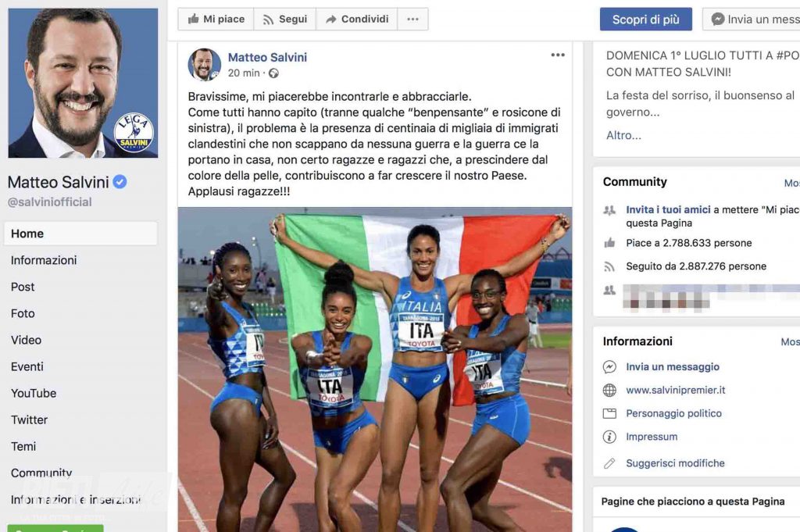Click the globe icon next to website
The image size is (800, 532).
coord(609,390)
